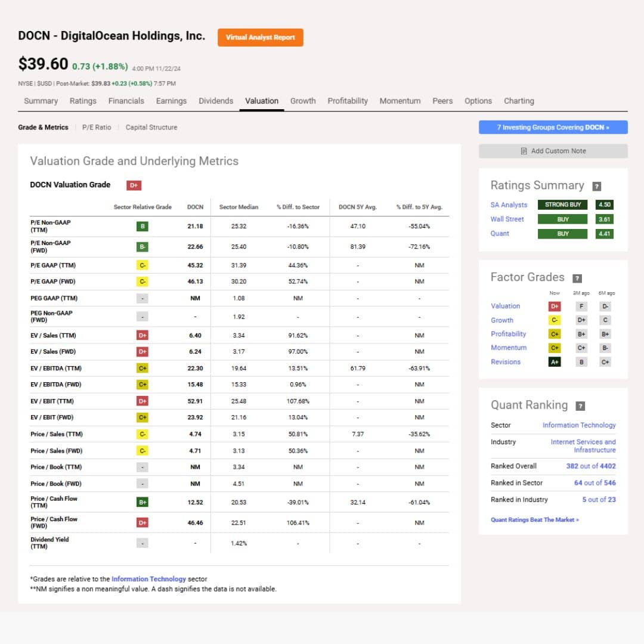Open the Momentum factor grade link

coord(509,348)
